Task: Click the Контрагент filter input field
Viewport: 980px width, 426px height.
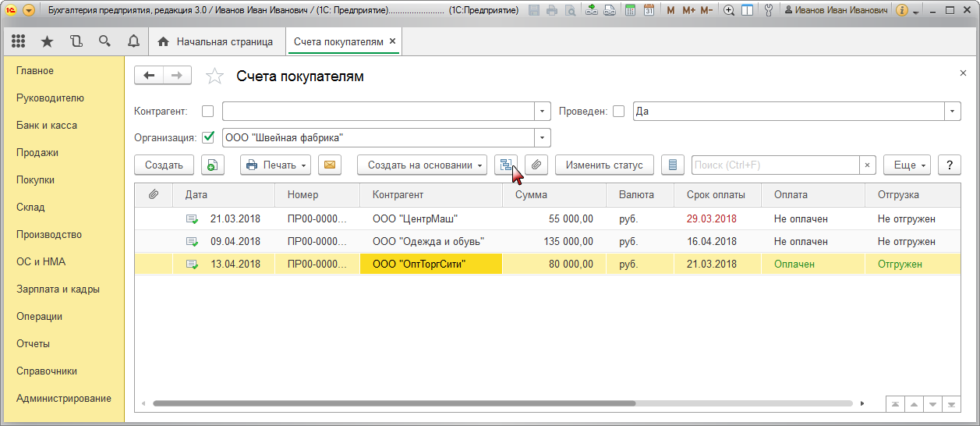Action: [x=379, y=111]
